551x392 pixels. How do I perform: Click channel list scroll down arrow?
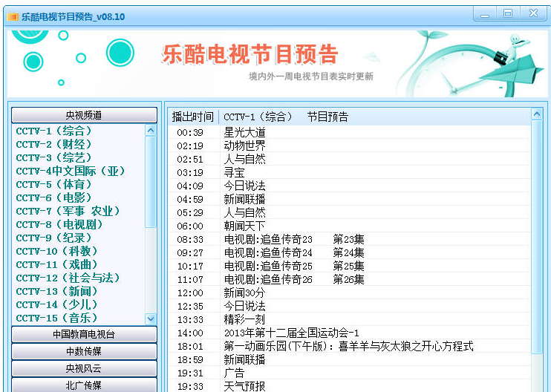[x=151, y=319]
